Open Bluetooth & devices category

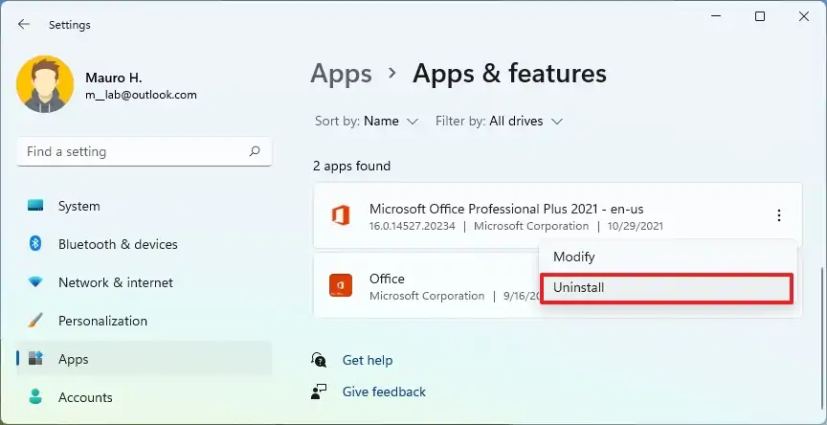145,244
